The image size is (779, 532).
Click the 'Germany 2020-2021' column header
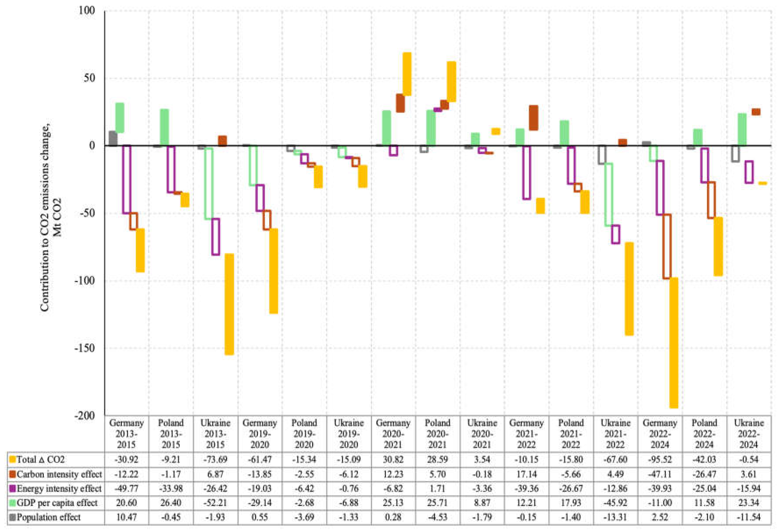pos(393,434)
